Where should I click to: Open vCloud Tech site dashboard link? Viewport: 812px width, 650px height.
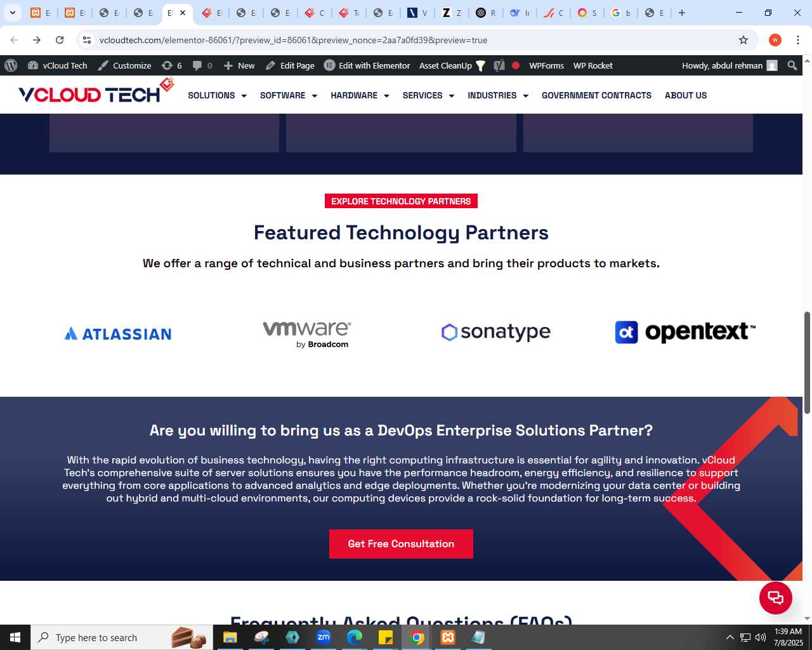58,65
